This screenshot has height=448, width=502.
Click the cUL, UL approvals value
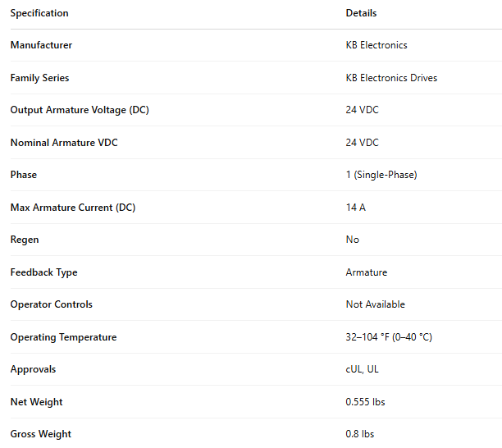pos(362,369)
